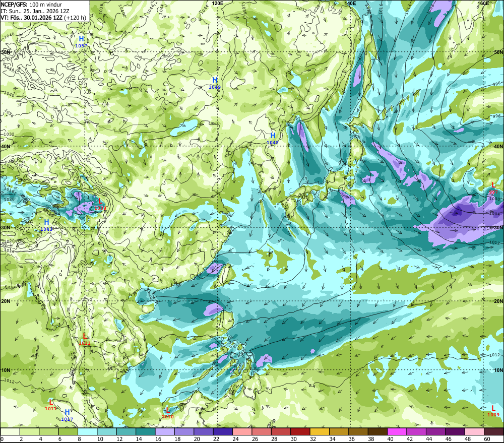Screen dimensions: 504x443
Task: Pick the legend swatch between 8 and 10
Action: tap(87, 431)
